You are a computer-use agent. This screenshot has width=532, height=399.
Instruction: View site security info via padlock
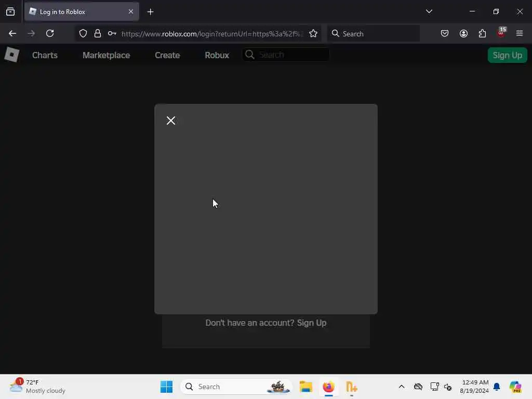click(98, 33)
